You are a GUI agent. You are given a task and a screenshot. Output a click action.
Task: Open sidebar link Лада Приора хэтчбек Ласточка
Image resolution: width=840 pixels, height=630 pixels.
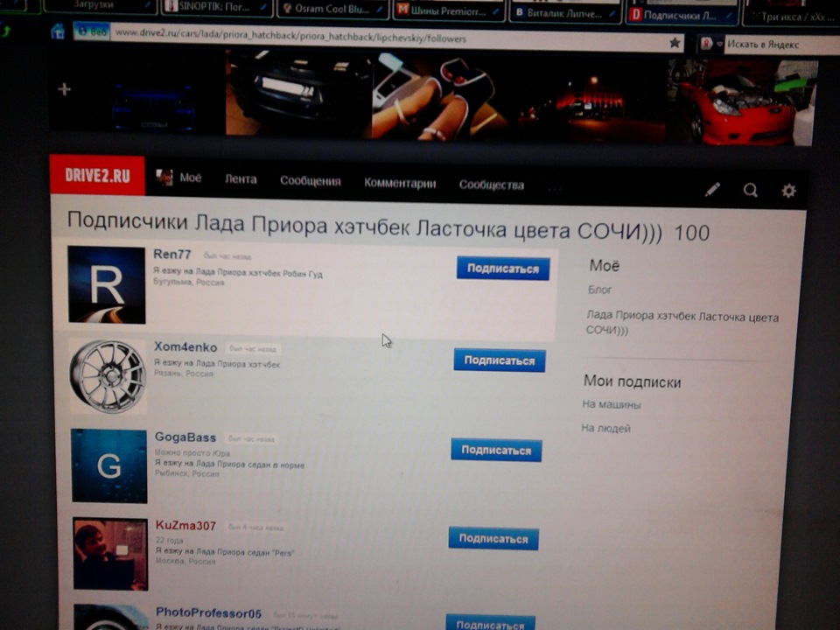click(x=682, y=323)
